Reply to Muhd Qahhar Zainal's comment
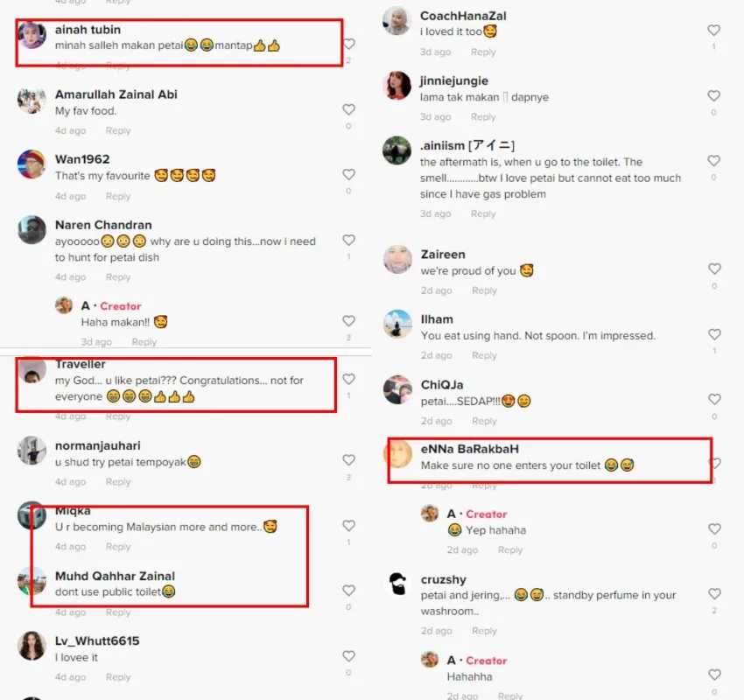 point(118,612)
